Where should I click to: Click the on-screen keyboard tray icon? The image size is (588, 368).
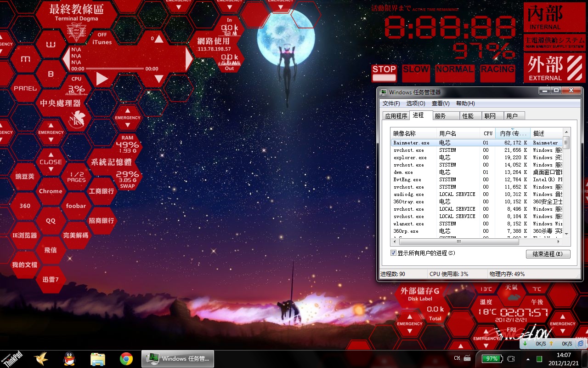467,358
